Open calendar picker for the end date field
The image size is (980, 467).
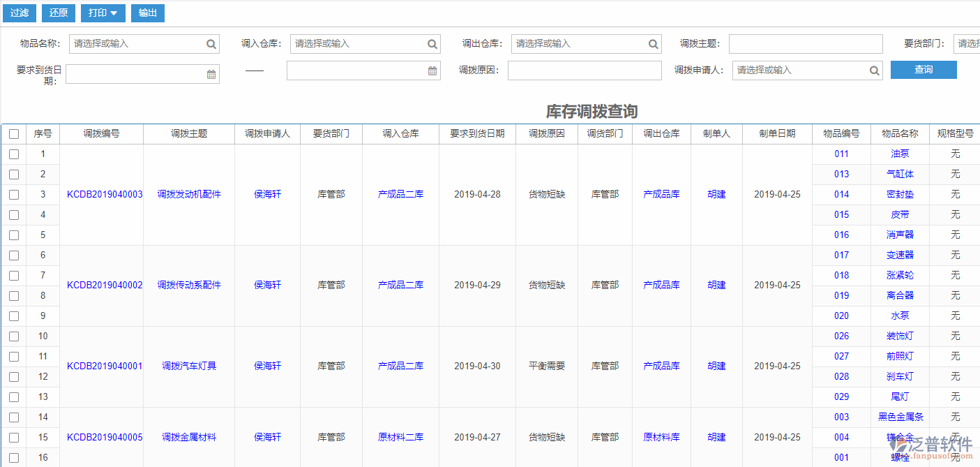[x=432, y=70]
